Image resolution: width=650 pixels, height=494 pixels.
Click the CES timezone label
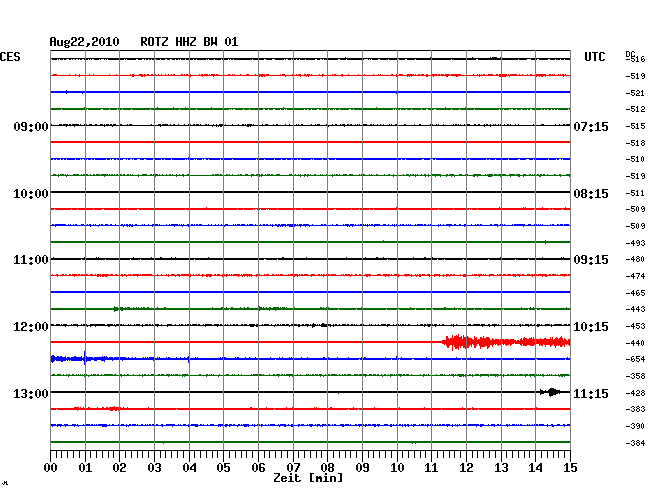click(10, 57)
